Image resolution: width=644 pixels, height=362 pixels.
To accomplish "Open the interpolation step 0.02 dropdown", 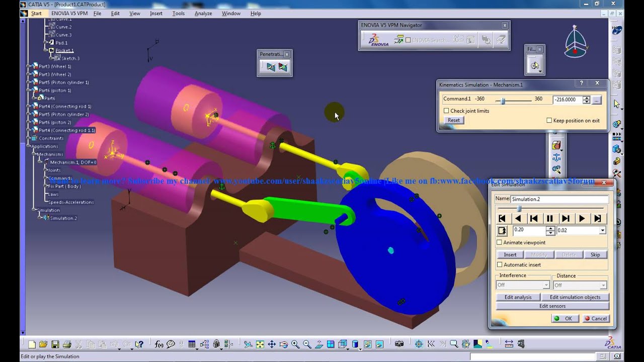I will point(602,230).
